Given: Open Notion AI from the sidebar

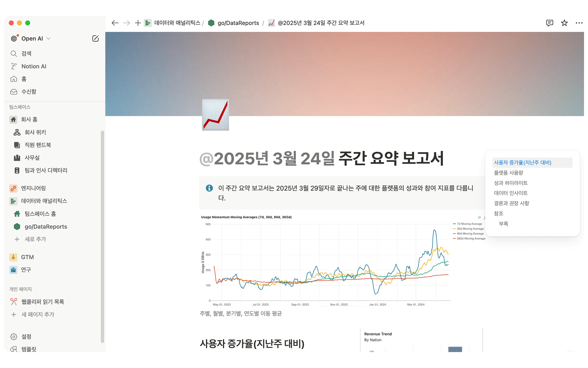Looking at the screenshot, I should (x=33, y=66).
